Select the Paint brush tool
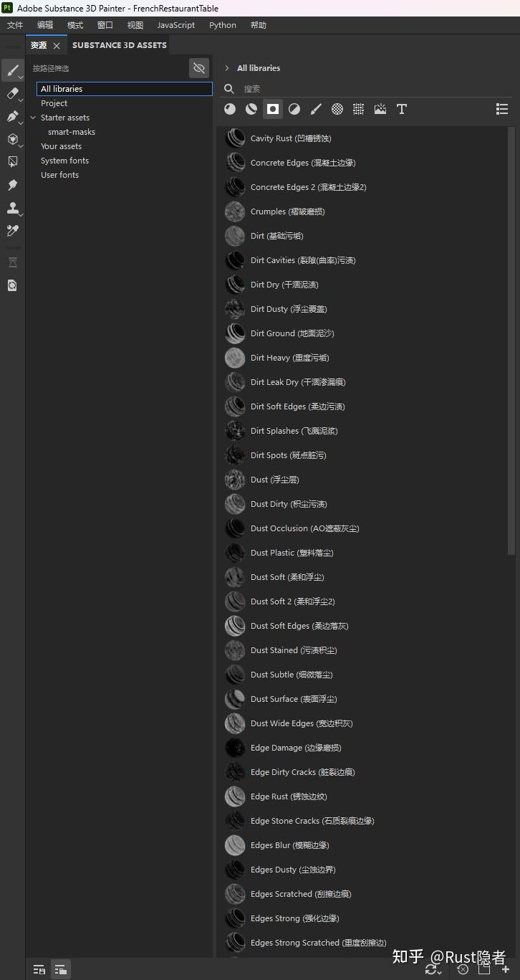This screenshot has width=520, height=980. tap(12, 70)
